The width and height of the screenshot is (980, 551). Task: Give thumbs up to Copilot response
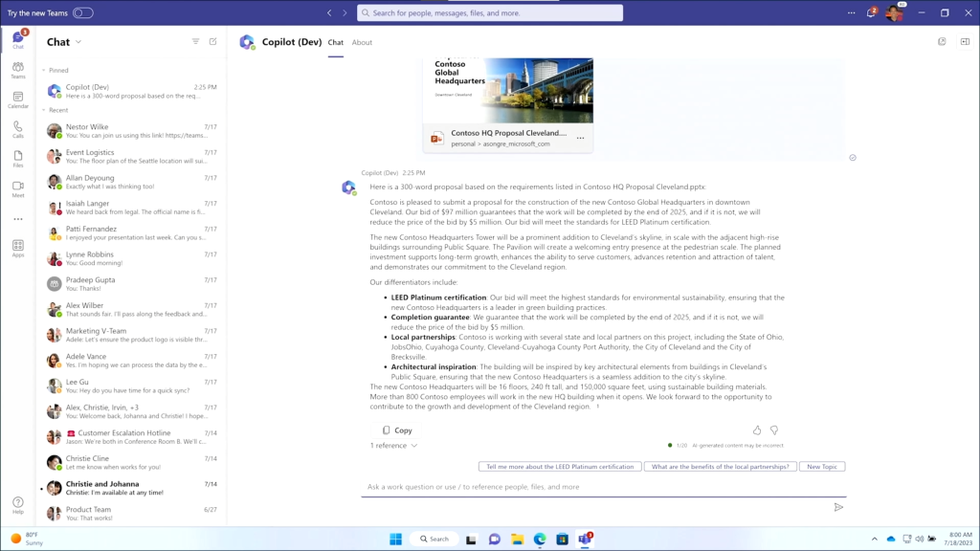[x=757, y=430]
